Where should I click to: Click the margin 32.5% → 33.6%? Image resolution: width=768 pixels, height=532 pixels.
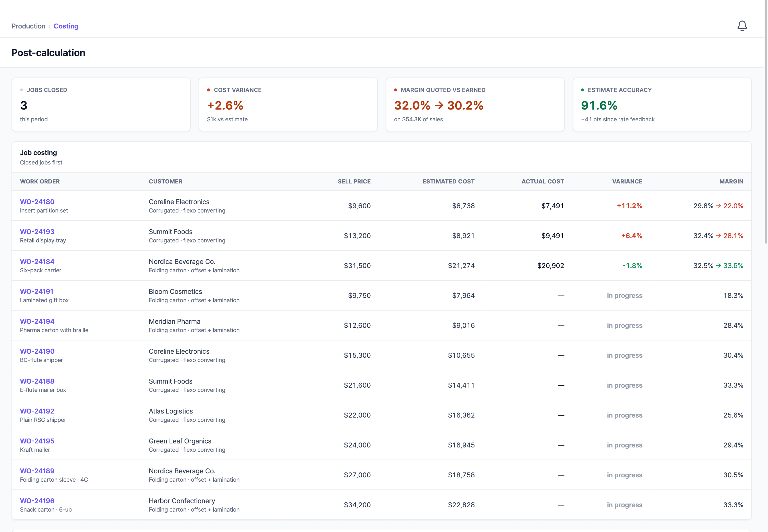point(718,266)
